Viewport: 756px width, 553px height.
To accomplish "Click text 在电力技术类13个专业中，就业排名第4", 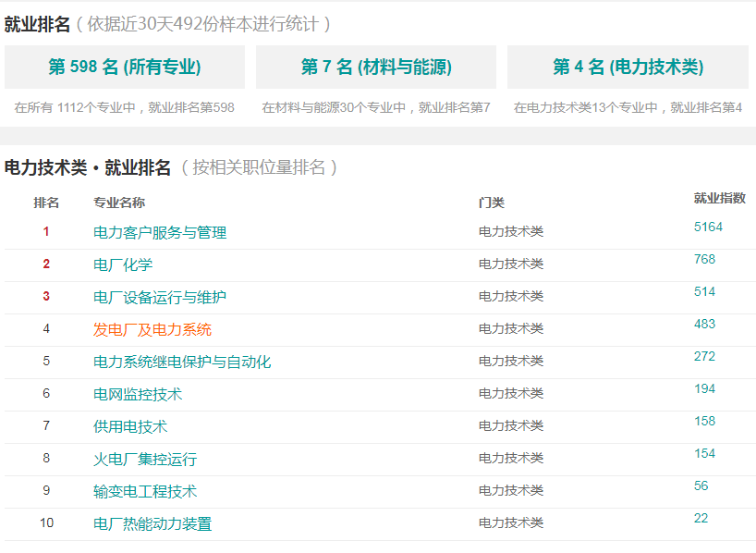I will pyautogui.click(x=628, y=107).
